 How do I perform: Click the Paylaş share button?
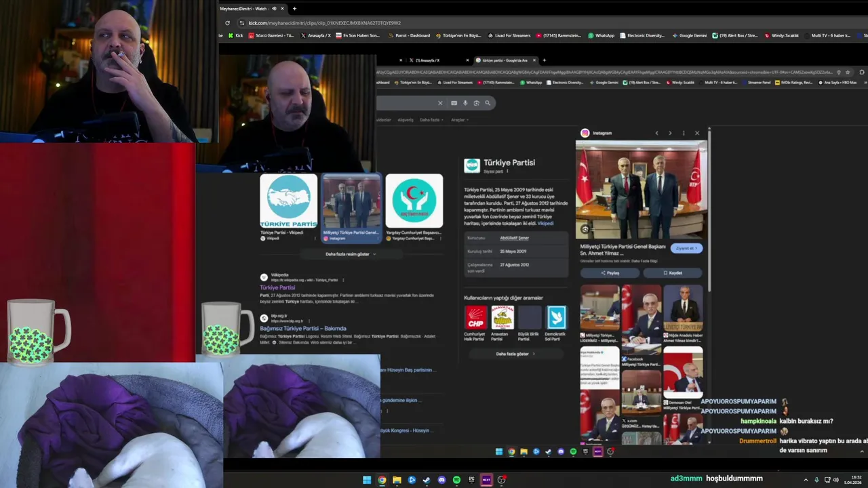tap(610, 273)
